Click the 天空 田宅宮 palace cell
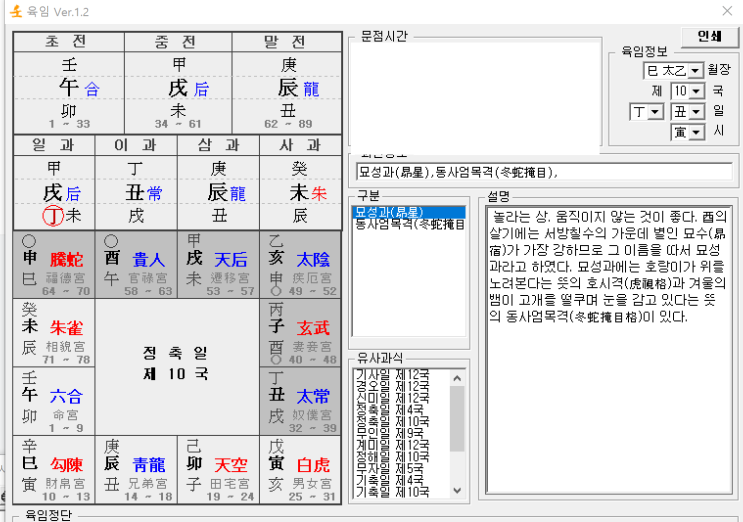This screenshot has width=743, height=522. click(218, 470)
